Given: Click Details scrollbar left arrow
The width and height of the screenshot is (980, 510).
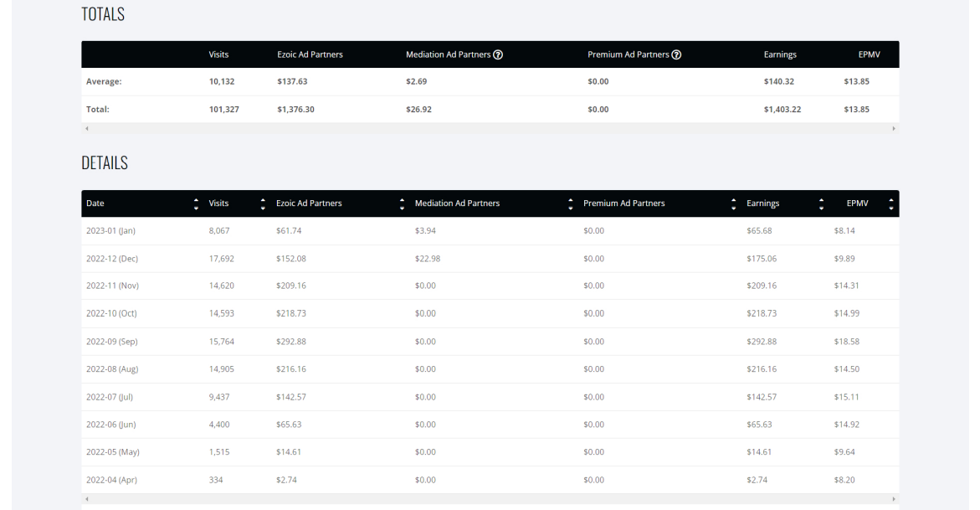Looking at the screenshot, I should 87,499.
